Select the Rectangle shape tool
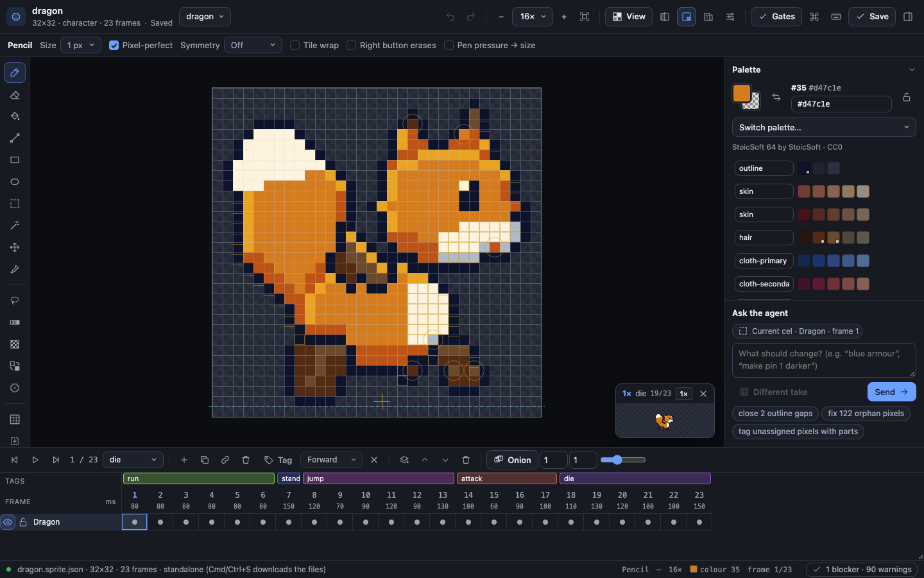The width and height of the screenshot is (924, 578). (x=15, y=160)
